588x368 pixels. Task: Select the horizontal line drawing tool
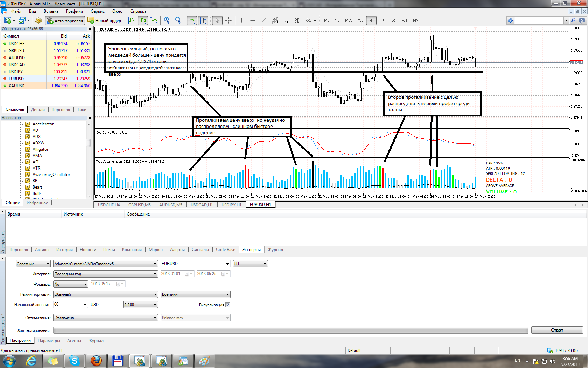click(x=253, y=20)
